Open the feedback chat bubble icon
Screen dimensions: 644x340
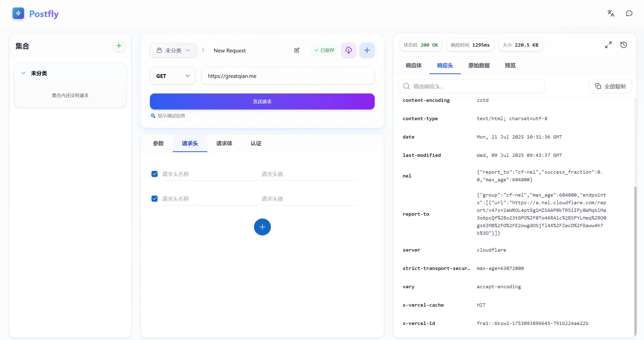click(629, 13)
